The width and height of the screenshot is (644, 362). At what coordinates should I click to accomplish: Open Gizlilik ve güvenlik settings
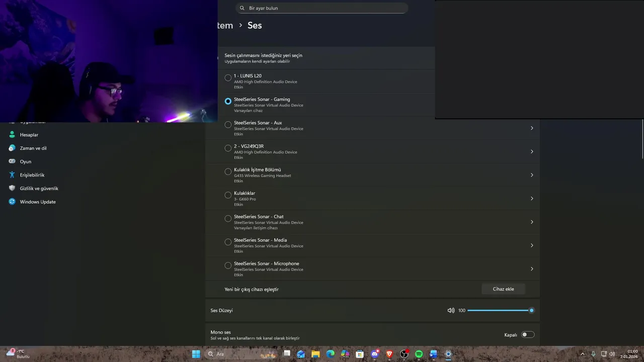(x=39, y=189)
